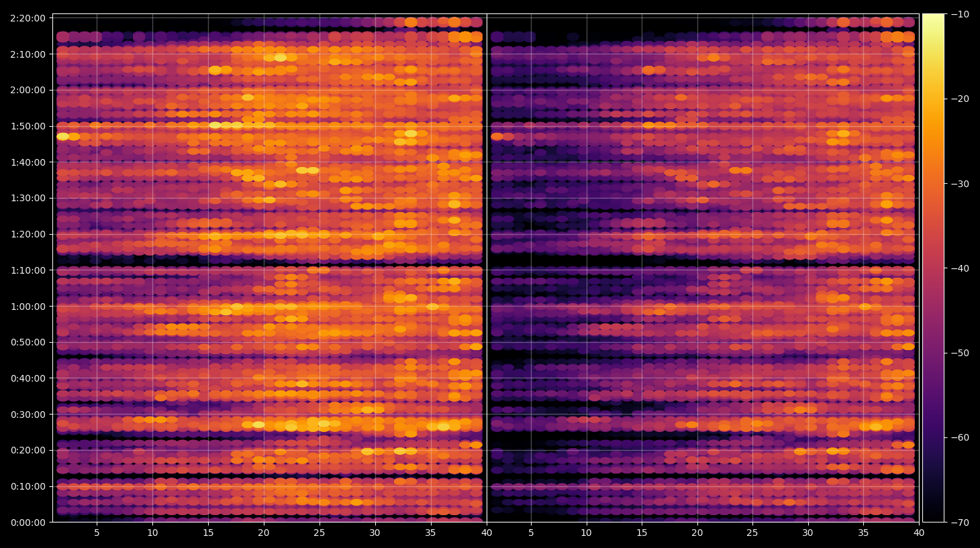This screenshot has height=548, width=980.
Task: Pick the 0:30:00 time axis label
Action: [28, 415]
